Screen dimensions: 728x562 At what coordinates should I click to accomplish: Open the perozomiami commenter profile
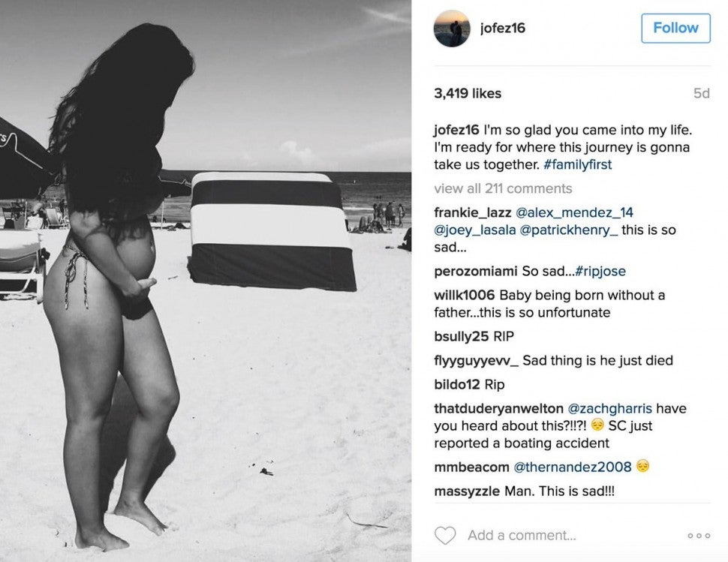pos(475,271)
